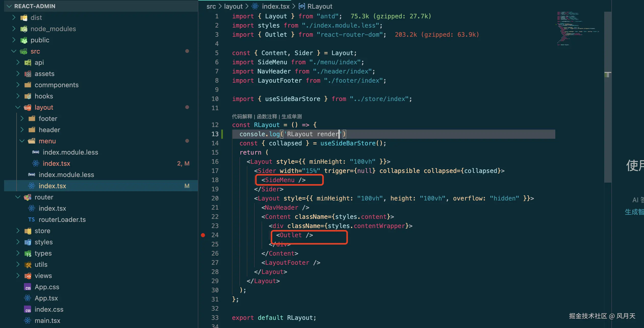This screenshot has width=644, height=328.
Task: Click the 生成单测 code lens link
Action: pos(291,117)
